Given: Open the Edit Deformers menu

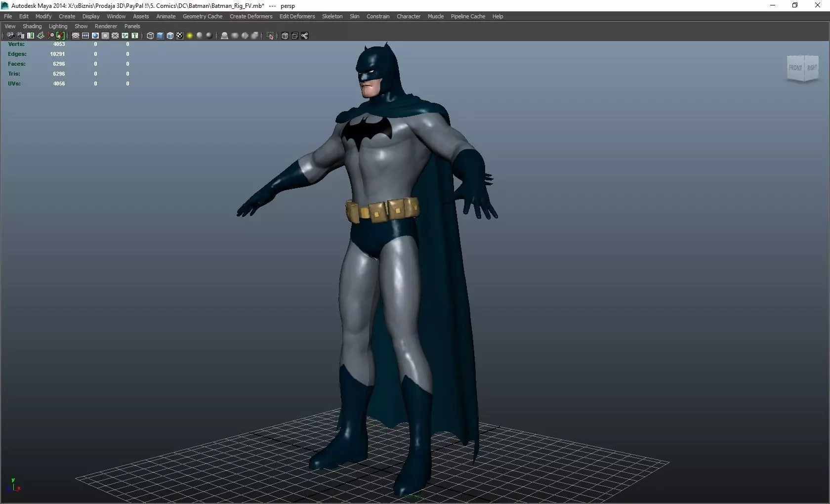Looking at the screenshot, I should pyautogui.click(x=297, y=16).
